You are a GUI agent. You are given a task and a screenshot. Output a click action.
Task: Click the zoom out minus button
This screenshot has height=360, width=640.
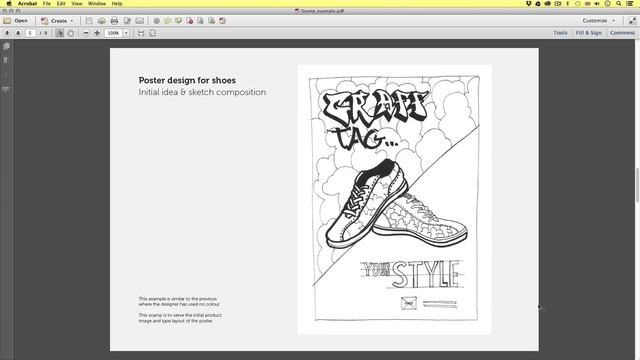(x=86, y=33)
